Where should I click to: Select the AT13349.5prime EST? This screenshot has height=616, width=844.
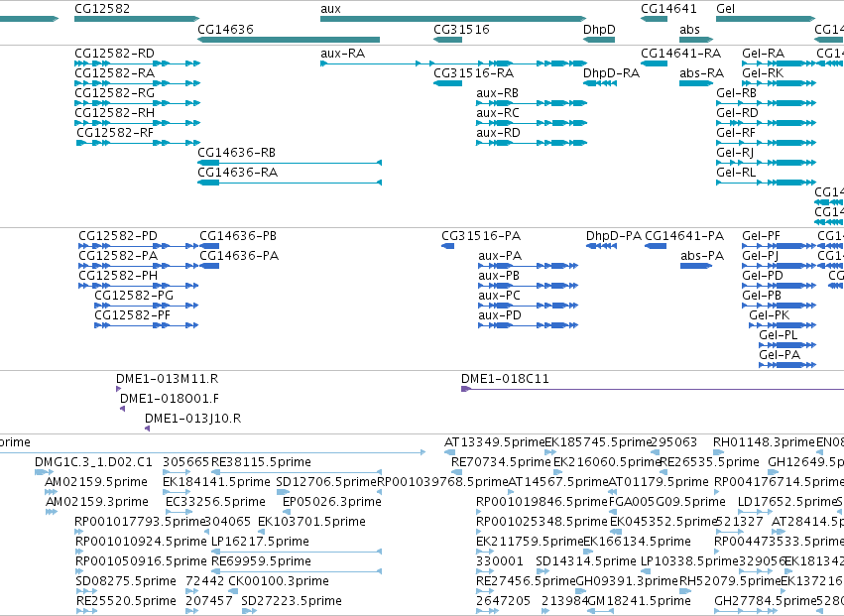point(450,452)
